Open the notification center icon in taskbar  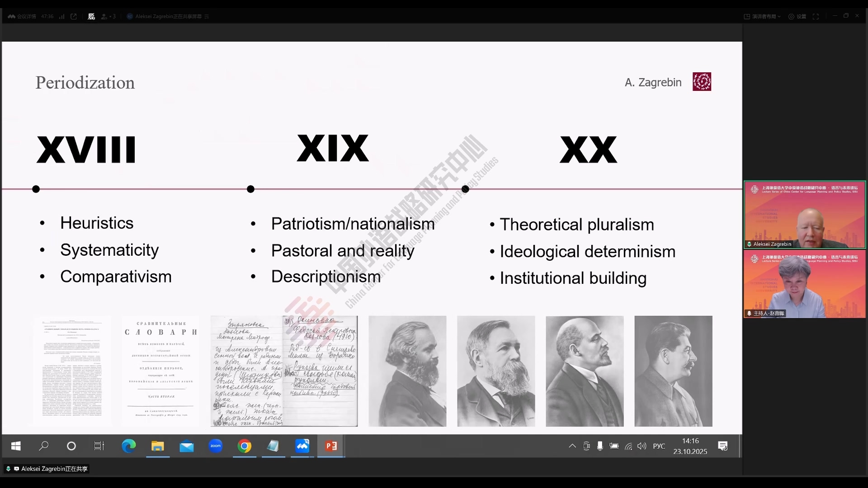722,446
